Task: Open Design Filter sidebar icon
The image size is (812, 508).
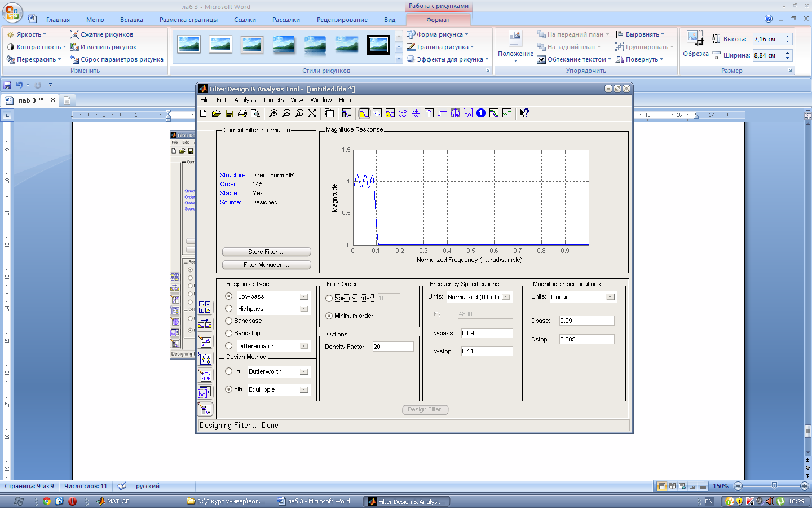Action: coord(205,410)
